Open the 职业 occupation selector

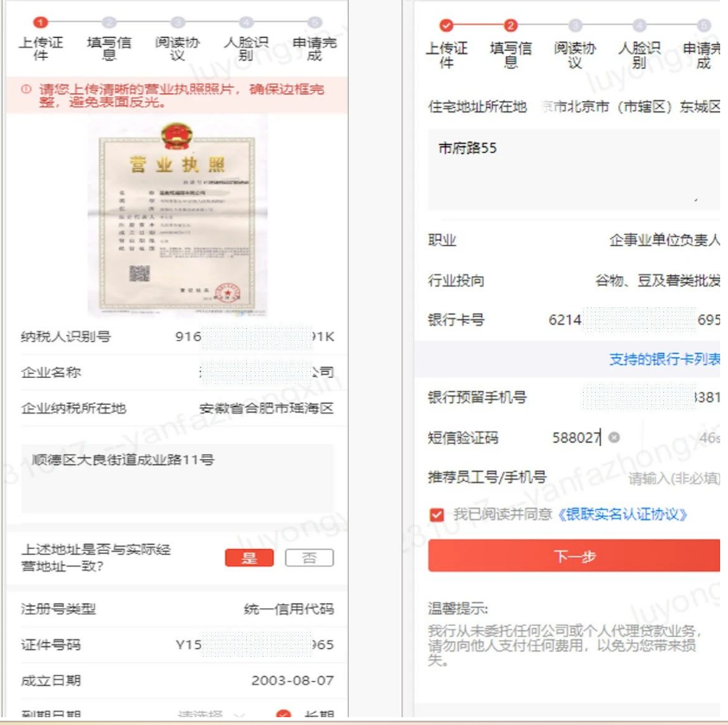point(573,240)
